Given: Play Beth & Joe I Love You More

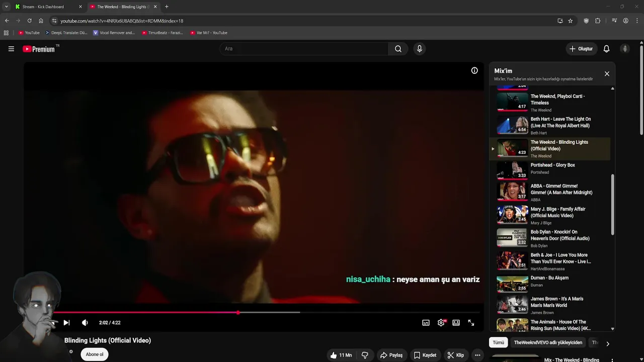Looking at the screenshot, I should [549, 261].
